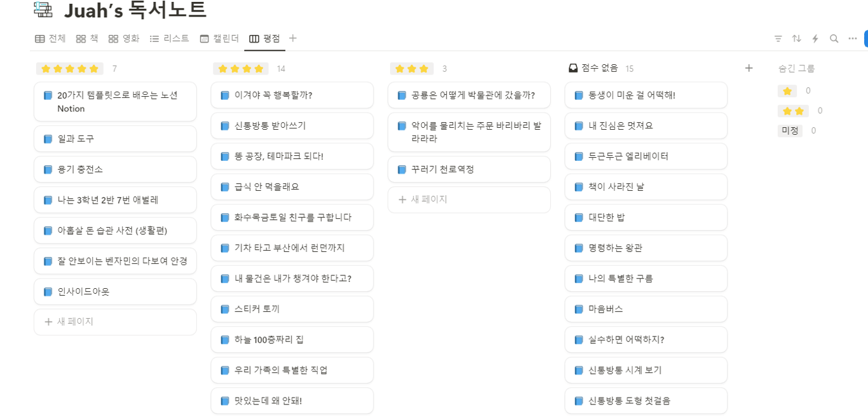The image size is (868, 416).
Task: Open the 캘린더 view tab
Action: (219, 39)
